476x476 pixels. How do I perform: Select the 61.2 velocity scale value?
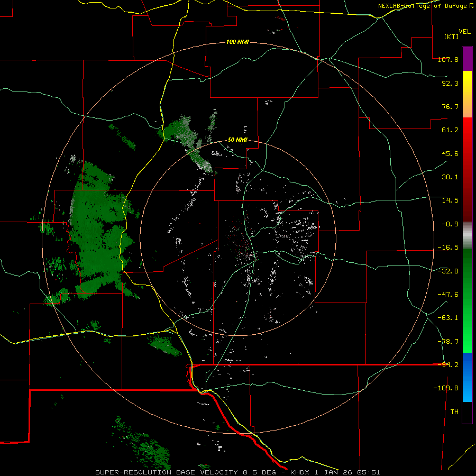click(450, 130)
